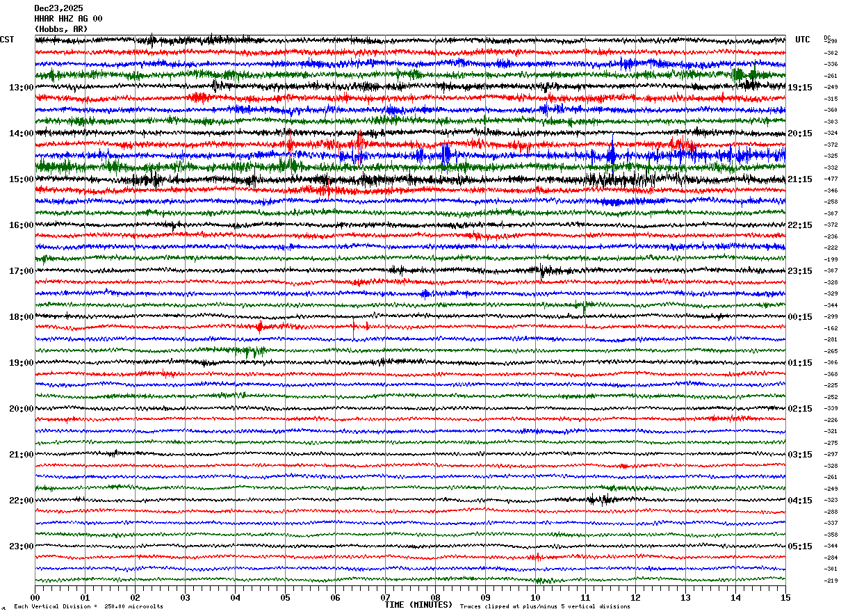Select the 15:00 CST time label
The image size is (841, 616).
21,179
